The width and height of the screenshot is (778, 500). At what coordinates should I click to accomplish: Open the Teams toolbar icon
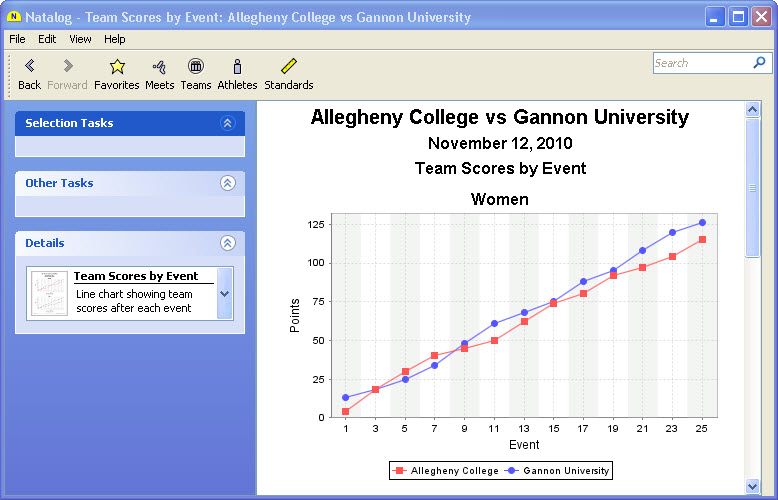(196, 67)
